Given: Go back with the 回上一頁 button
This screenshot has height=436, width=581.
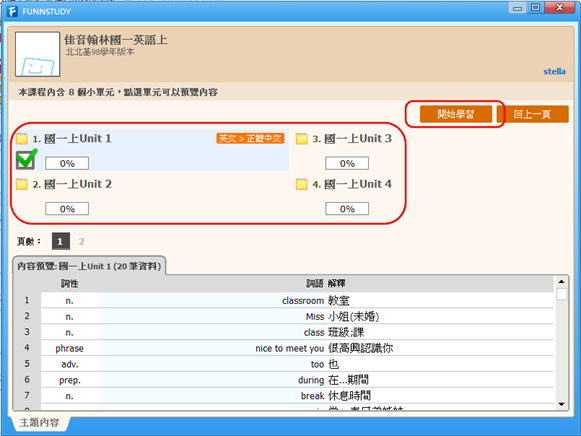Looking at the screenshot, I should click(x=533, y=114).
